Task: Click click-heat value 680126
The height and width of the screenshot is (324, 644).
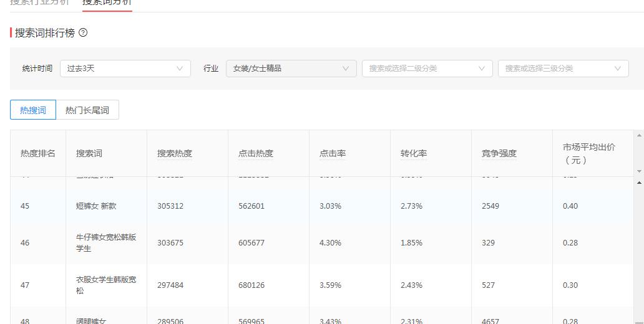Action: 251,285
